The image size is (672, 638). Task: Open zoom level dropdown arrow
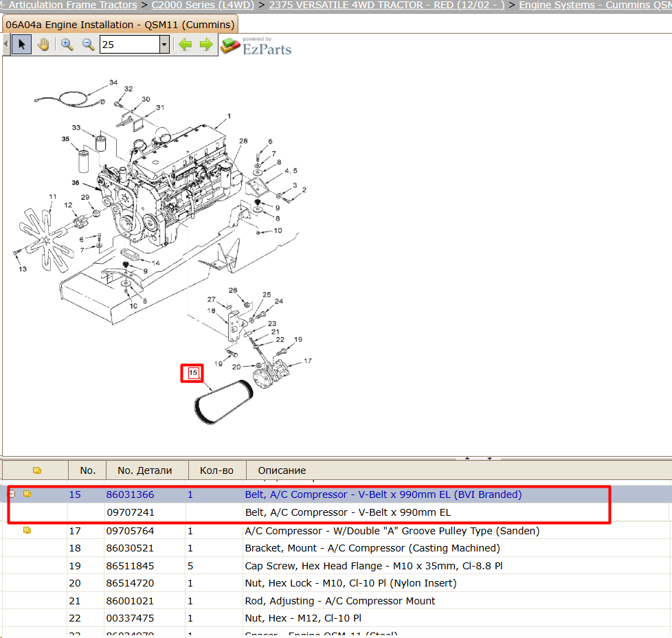tap(164, 45)
